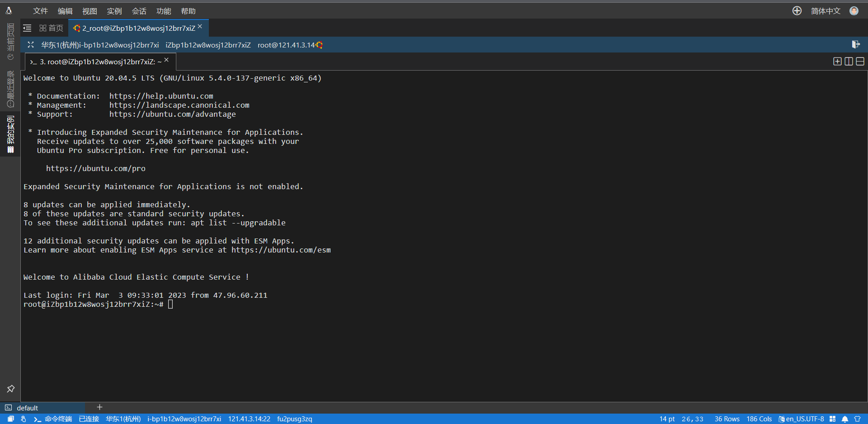This screenshot has width=868, height=424.
Task: Click the exit session door icon
Action: pos(856,44)
